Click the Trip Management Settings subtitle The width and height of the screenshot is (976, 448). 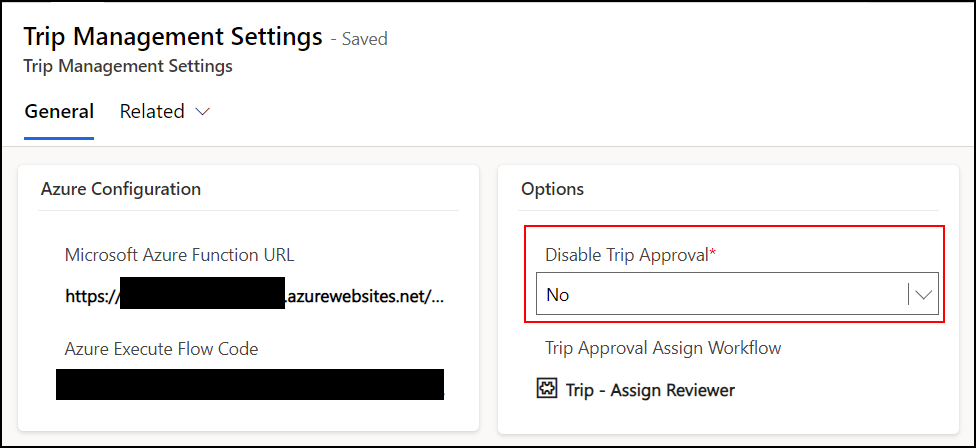click(x=128, y=67)
